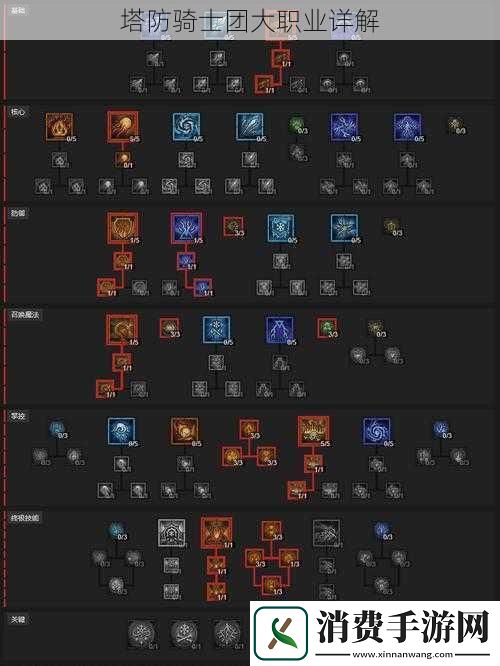Click the inferno ultimate skill showing 1/1
The image size is (500, 666).
pos(217,533)
